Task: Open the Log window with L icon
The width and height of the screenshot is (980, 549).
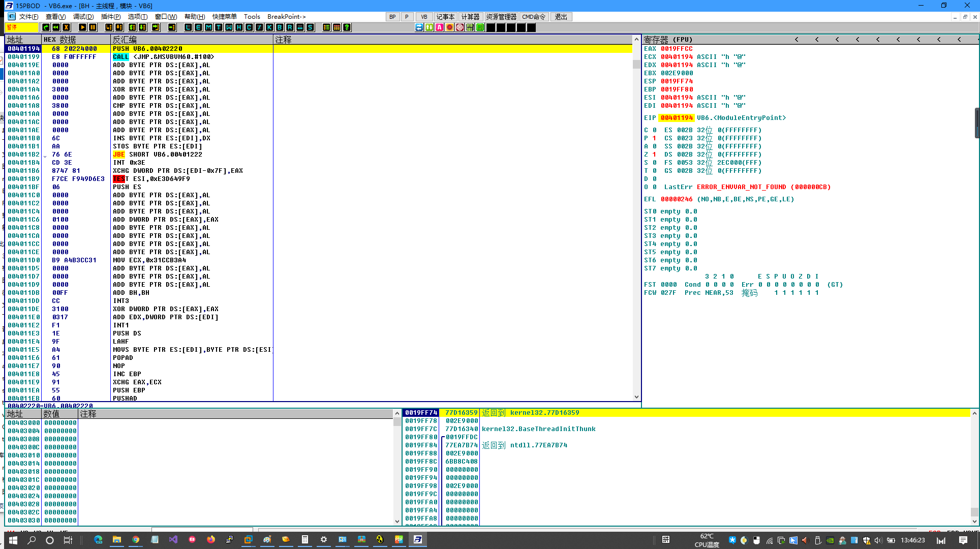Action: coord(188,27)
